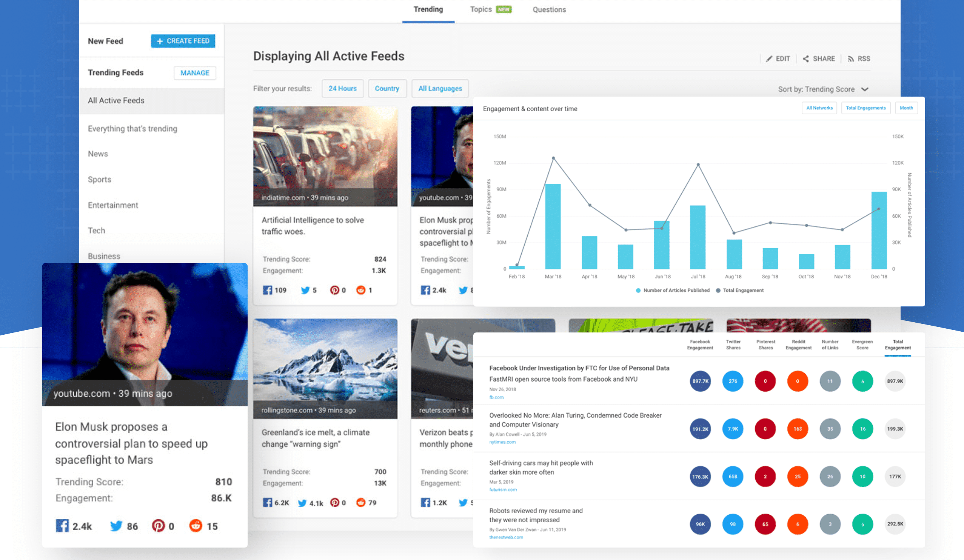Click Reddit icon on Greenland ice melt card
This screenshot has width=964, height=560.
(361, 502)
